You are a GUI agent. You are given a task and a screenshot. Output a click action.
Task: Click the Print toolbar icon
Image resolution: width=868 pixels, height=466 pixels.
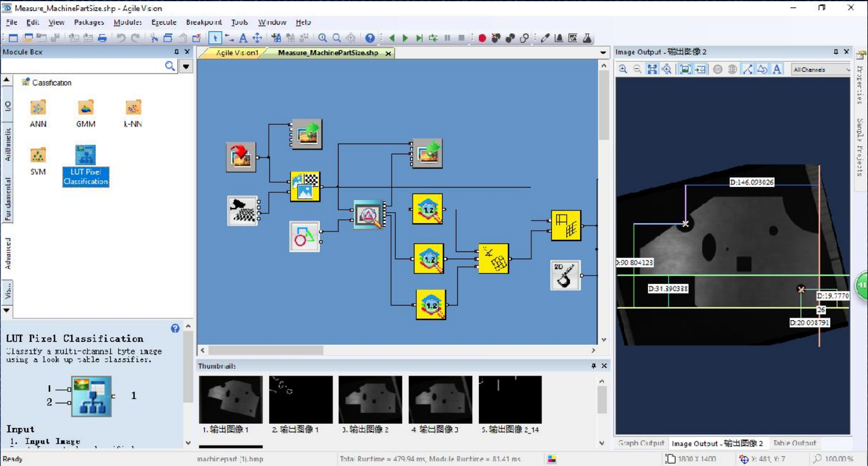102,38
